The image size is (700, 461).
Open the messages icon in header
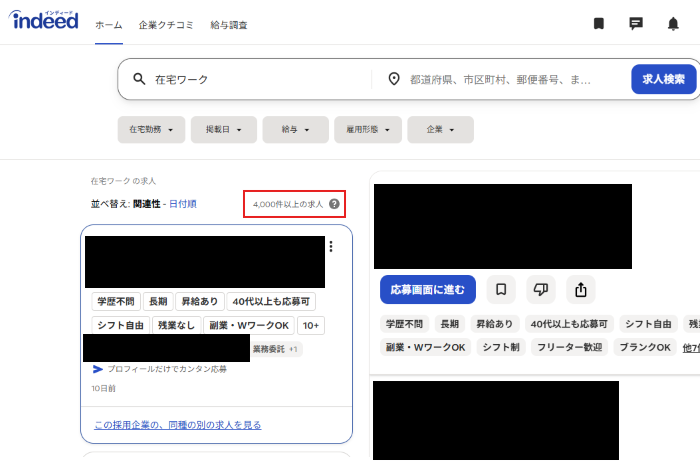[636, 24]
